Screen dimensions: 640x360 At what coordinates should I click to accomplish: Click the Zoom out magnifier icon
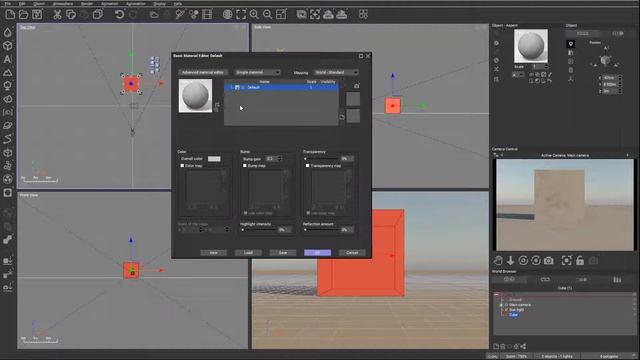pos(267,15)
